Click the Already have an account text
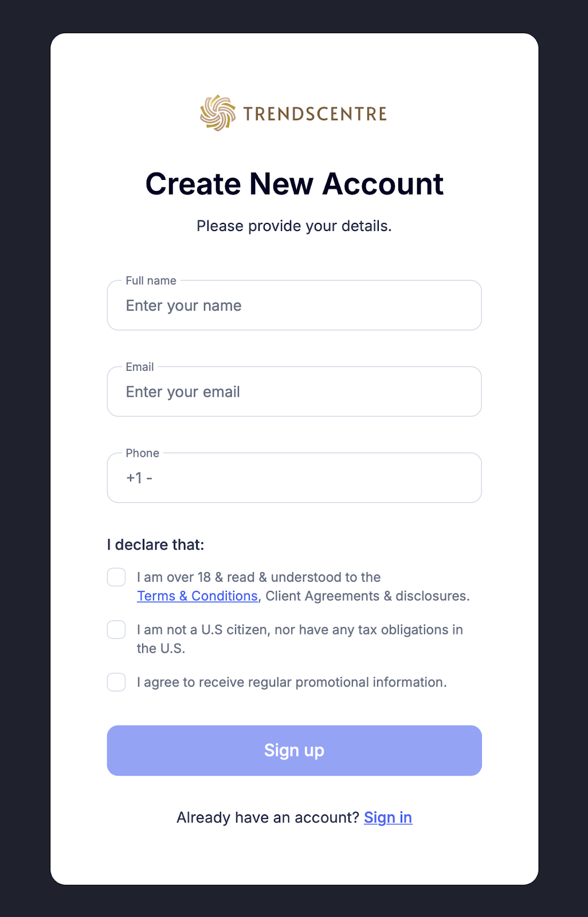The image size is (588, 917). [268, 817]
